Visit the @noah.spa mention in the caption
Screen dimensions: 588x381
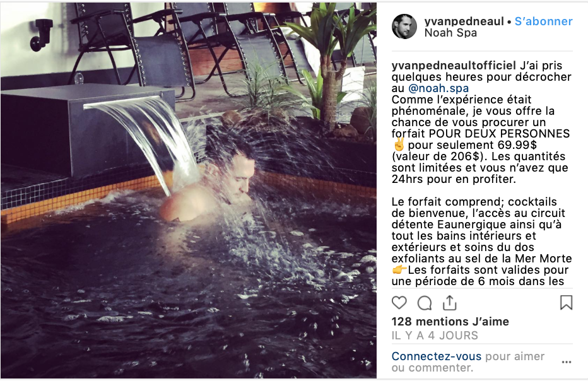[x=438, y=88]
